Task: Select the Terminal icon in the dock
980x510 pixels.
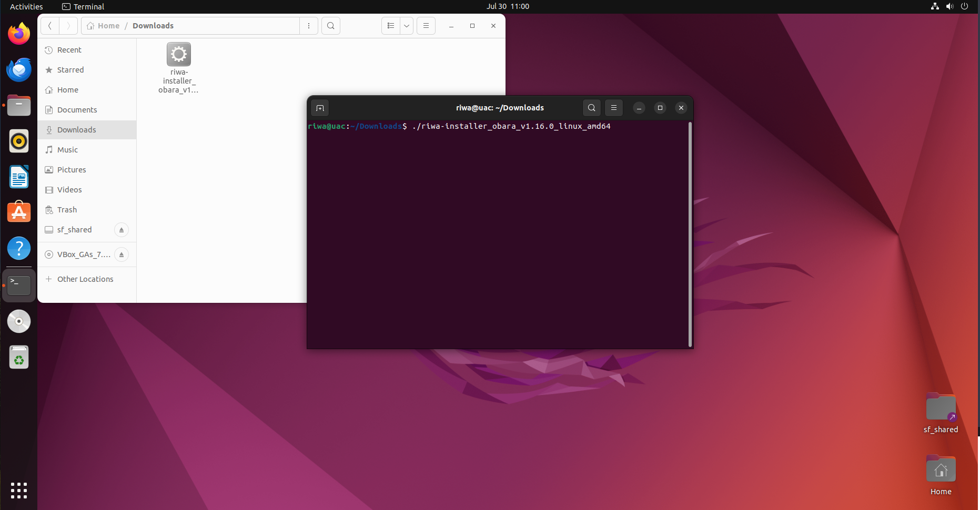Action: [19, 285]
